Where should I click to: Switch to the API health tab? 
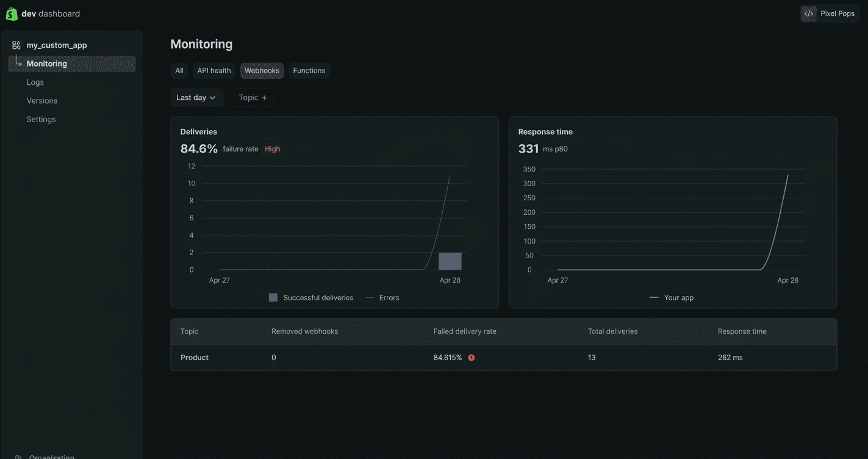tap(214, 71)
